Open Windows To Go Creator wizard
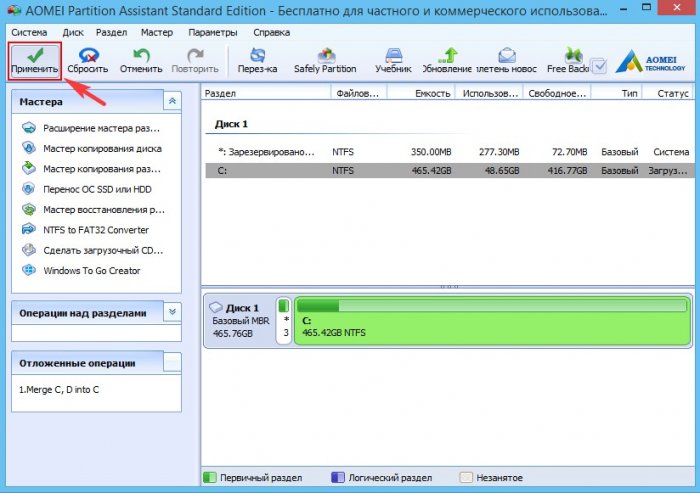700x493 pixels. pos(91,270)
